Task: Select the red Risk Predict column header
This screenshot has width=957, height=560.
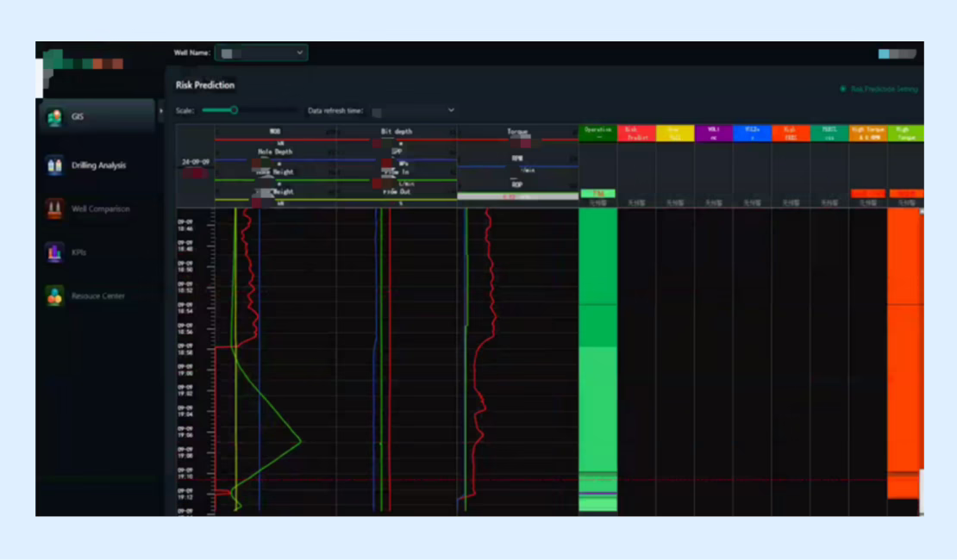Action: click(636, 133)
